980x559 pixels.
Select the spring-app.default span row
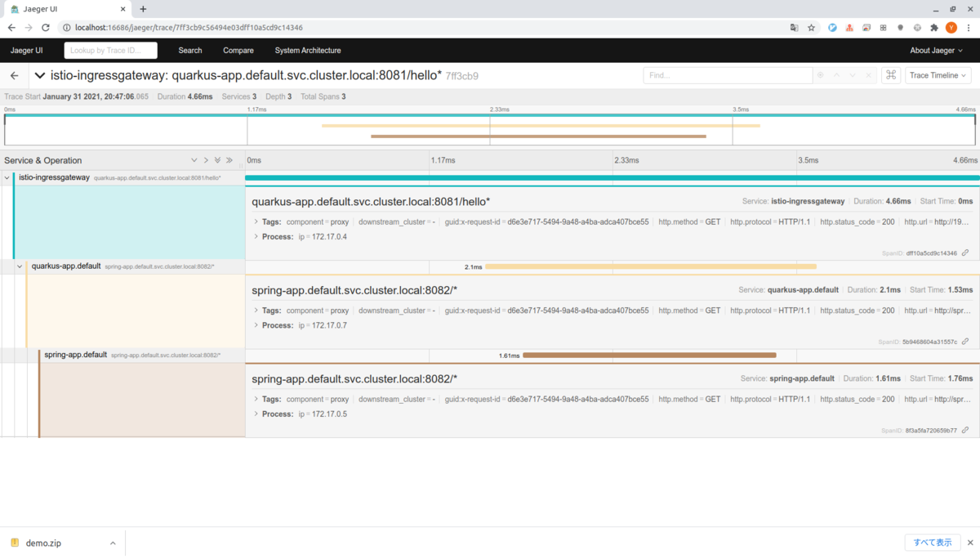(x=490, y=355)
